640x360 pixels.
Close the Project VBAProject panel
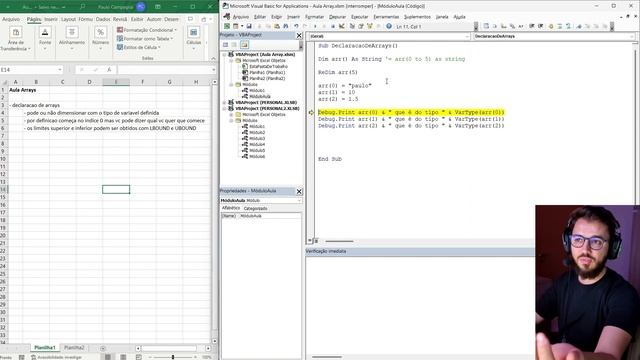tap(299, 36)
